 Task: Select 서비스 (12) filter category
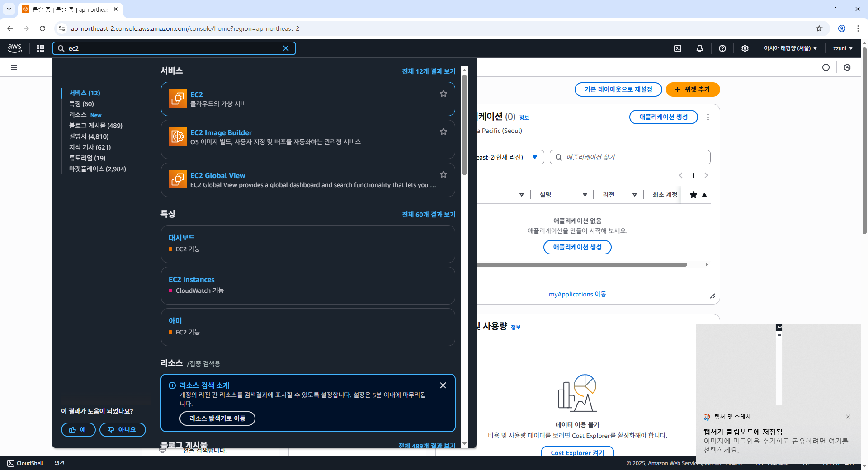tap(85, 93)
